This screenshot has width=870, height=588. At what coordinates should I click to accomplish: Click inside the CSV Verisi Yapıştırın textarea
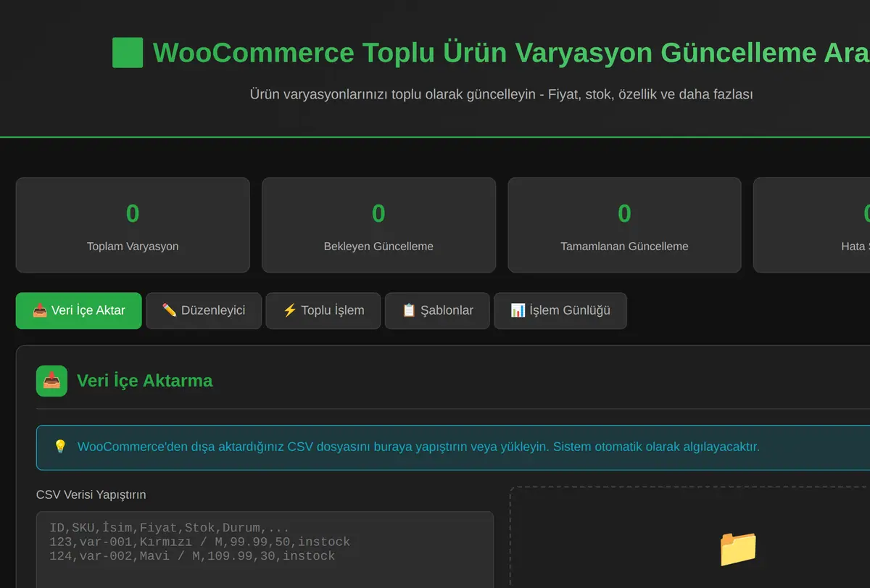(265, 550)
